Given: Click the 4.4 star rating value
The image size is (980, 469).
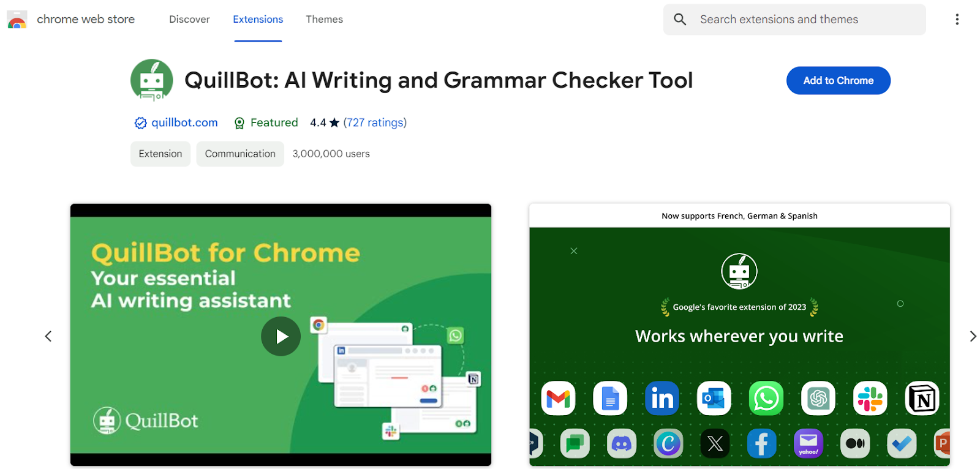Looking at the screenshot, I should coord(325,122).
